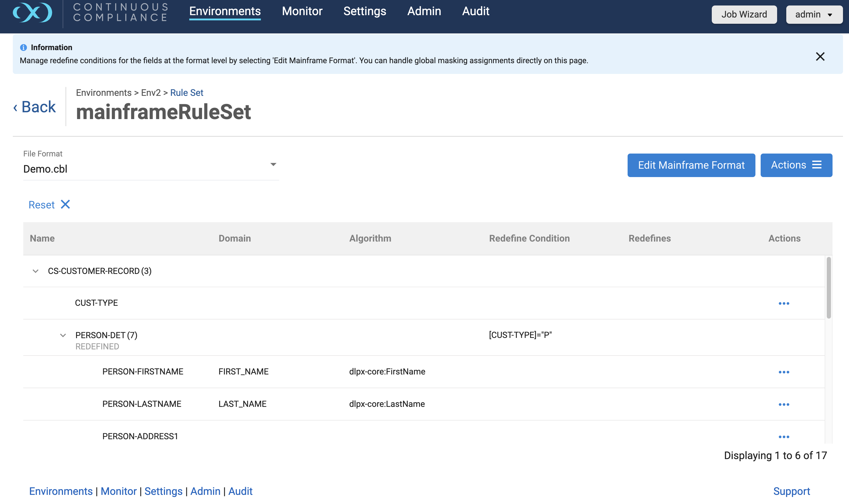The image size is (849, 504).
Task: Follow the Rule Set breadcrumb link
Action: [186, 93]
